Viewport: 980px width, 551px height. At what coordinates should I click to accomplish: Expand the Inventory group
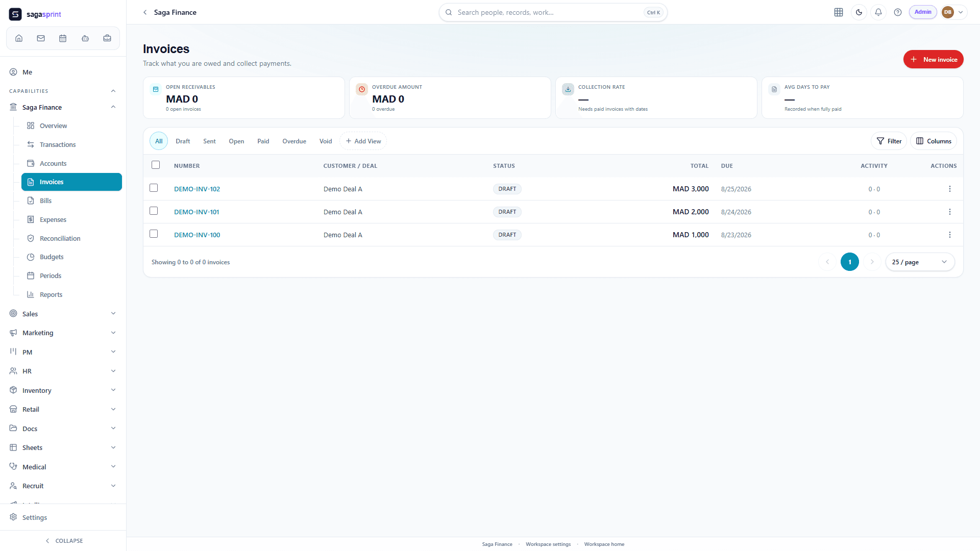(x=113, y=390)
